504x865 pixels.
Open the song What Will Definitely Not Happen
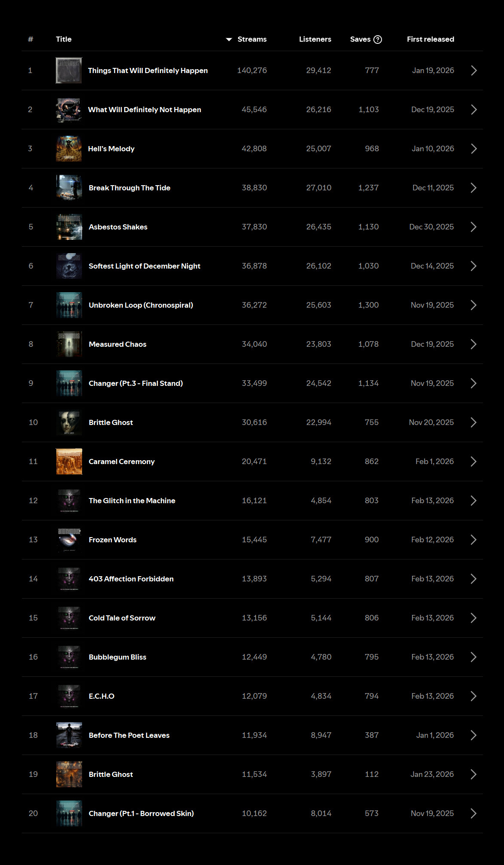144,110
